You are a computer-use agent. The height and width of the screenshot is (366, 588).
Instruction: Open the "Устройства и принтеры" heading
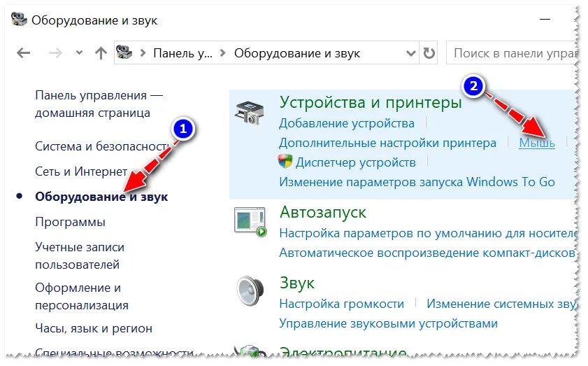371,102
